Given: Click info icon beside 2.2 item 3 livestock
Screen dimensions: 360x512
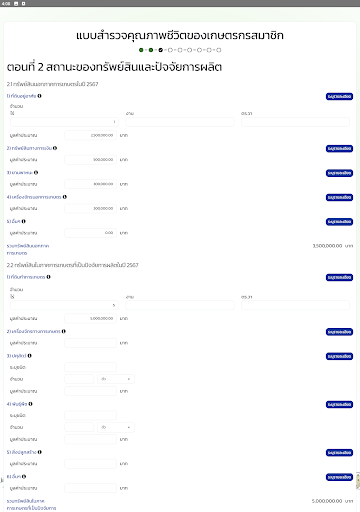Looking at the screenshot, I should click(x=29, y=356).
